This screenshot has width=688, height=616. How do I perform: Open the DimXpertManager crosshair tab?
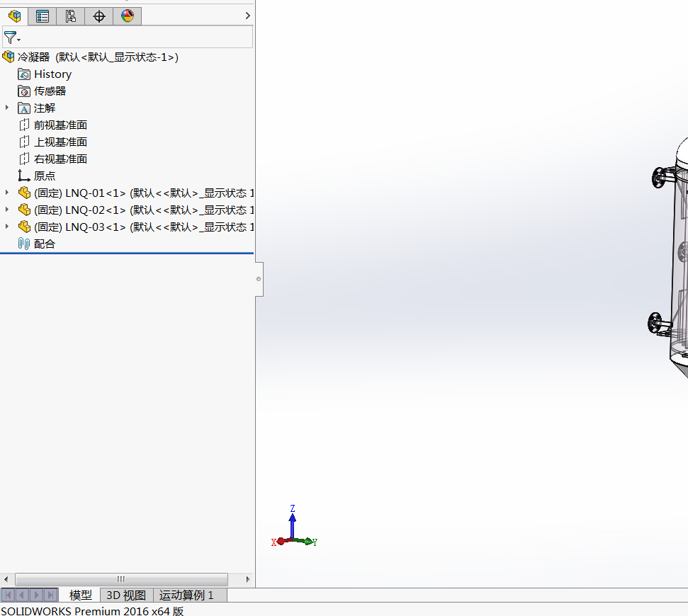click(x=99, y=16)
